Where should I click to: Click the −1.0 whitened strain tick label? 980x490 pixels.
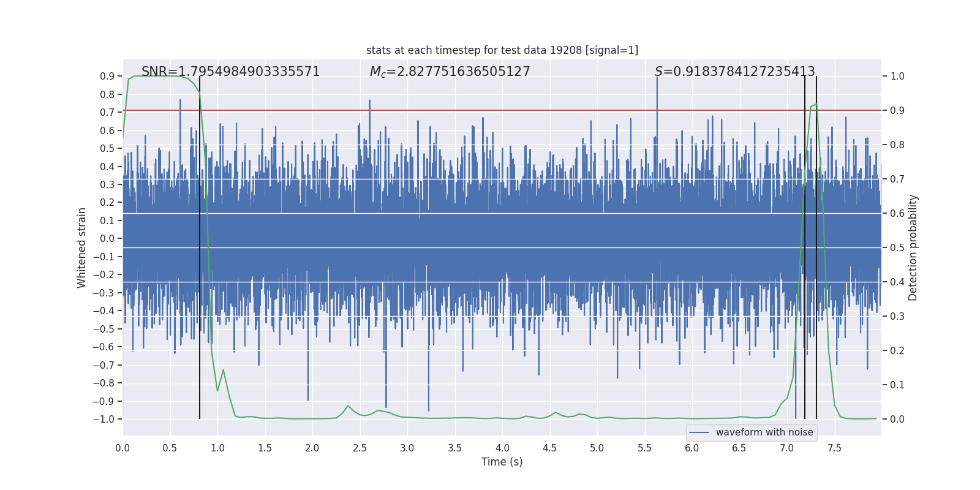[104, 420]
